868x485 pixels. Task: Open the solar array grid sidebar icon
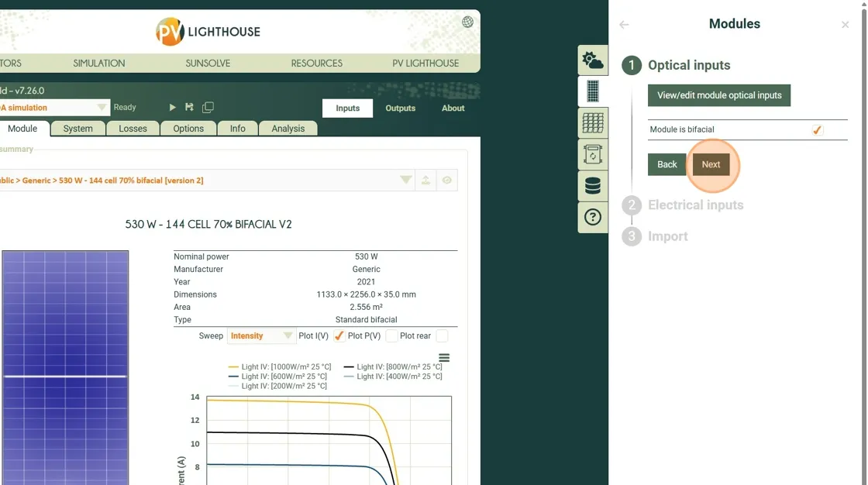pos(593,123)
